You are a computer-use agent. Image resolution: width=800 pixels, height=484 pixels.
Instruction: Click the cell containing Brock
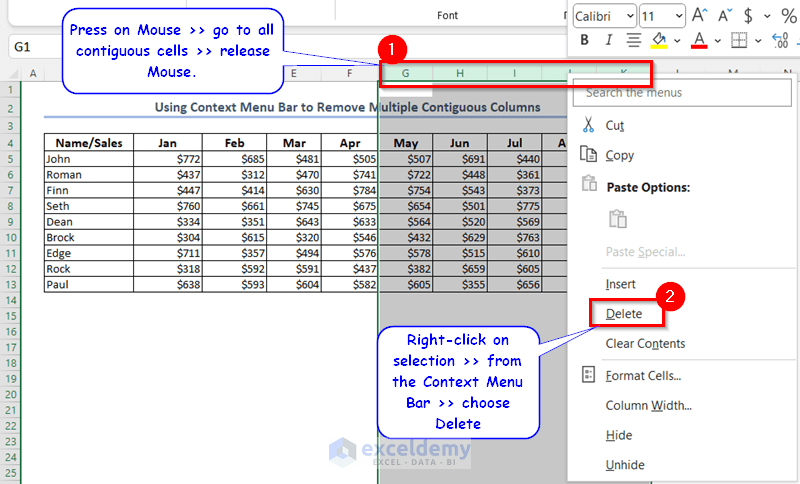click(89, 238)
